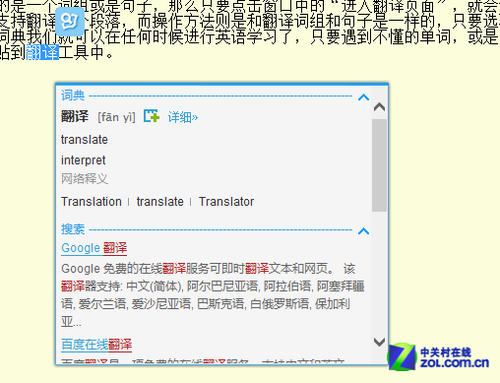
Task: Click the highlighted 翻译 word in text
Action: [43, 53]
